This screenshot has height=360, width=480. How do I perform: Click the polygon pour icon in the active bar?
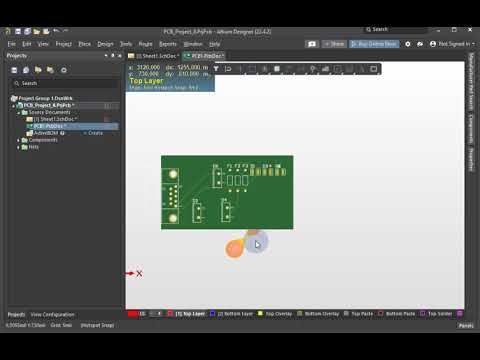(x=325, y=69)
